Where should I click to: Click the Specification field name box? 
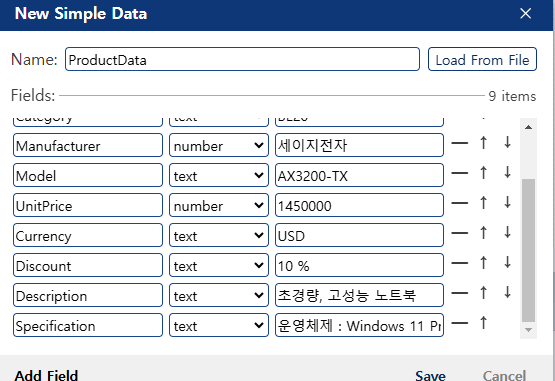(x=88, y=325)
